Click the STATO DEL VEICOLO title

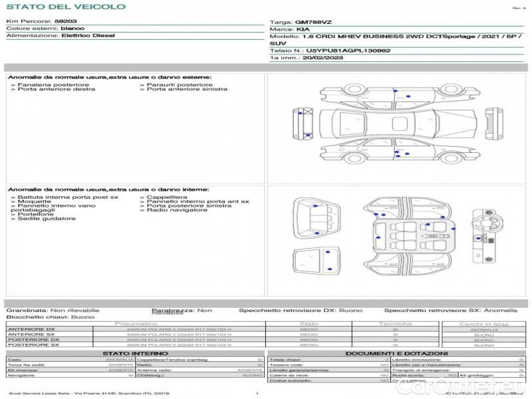point(66,7)
